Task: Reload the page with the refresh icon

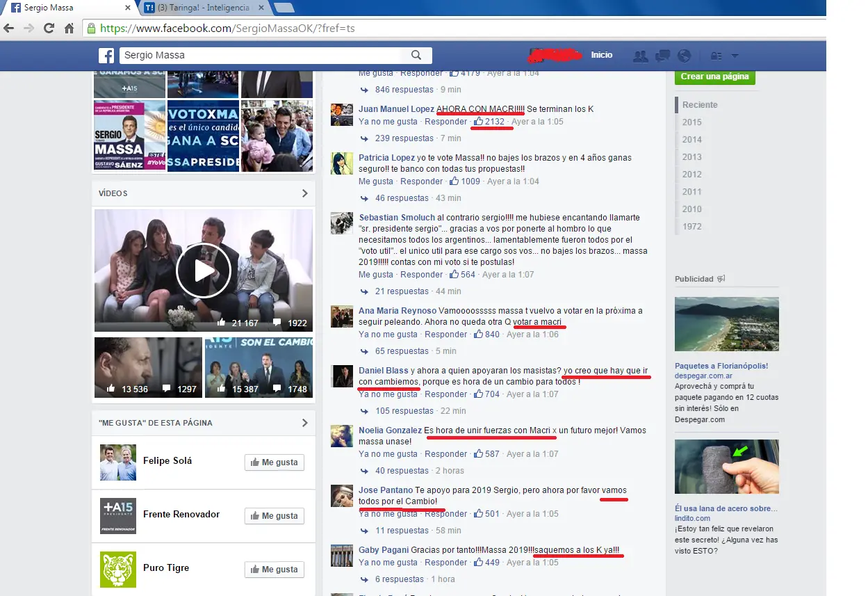Action: pos(49,29)
